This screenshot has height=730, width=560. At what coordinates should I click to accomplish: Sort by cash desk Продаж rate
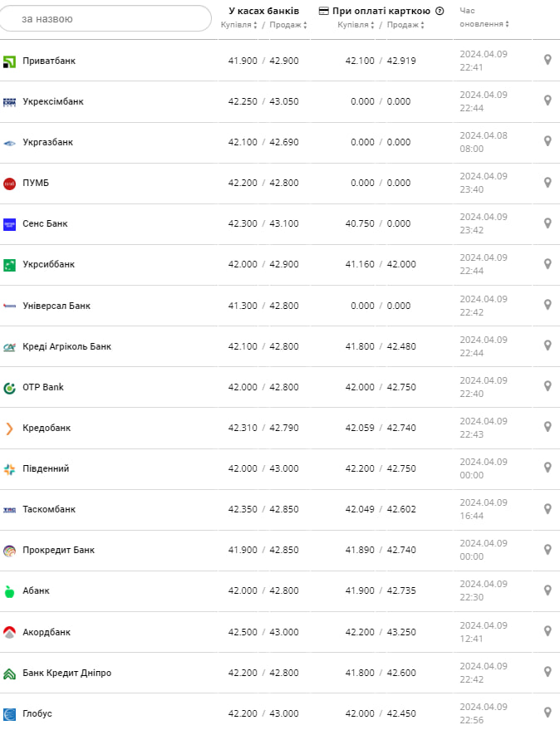pyautogui.click(x=287, y=25)
